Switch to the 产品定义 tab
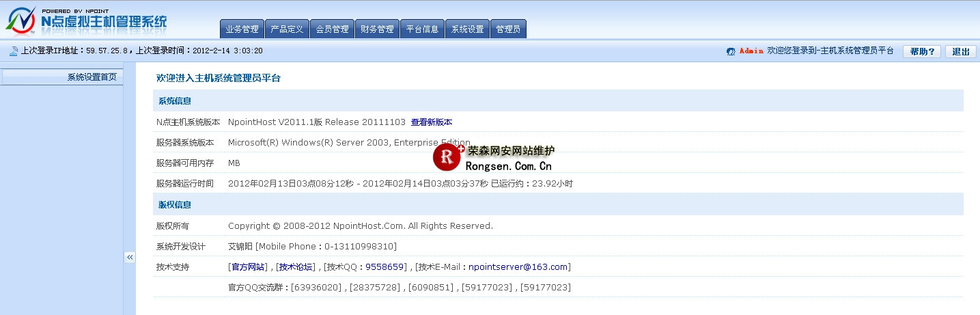The width and height of the screenshot is (980, 315). coord(287,29)
